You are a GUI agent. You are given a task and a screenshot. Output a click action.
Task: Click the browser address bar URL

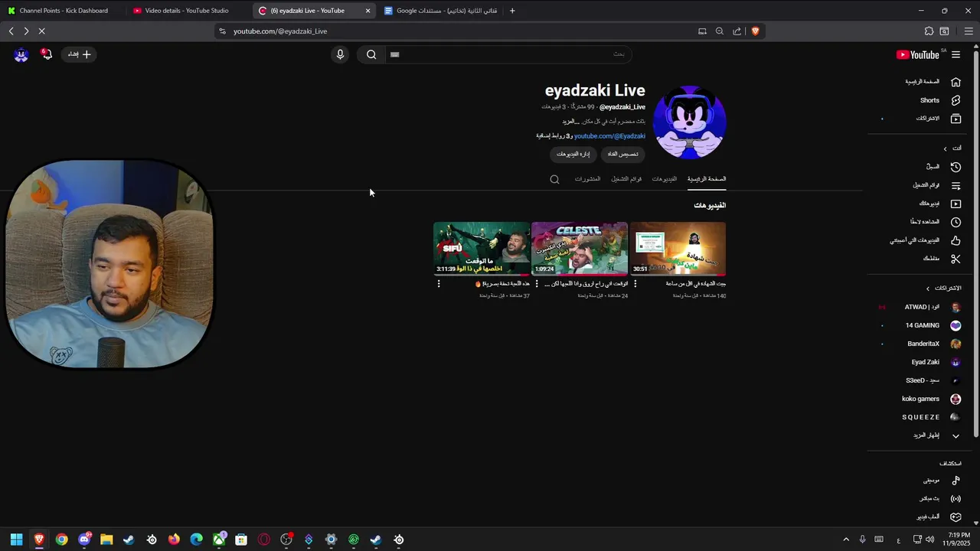280,31
